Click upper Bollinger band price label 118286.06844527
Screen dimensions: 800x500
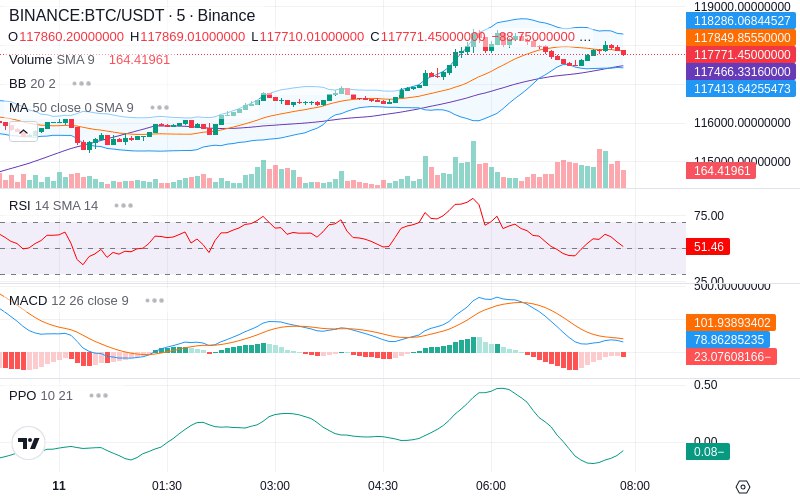pos(741,21)
